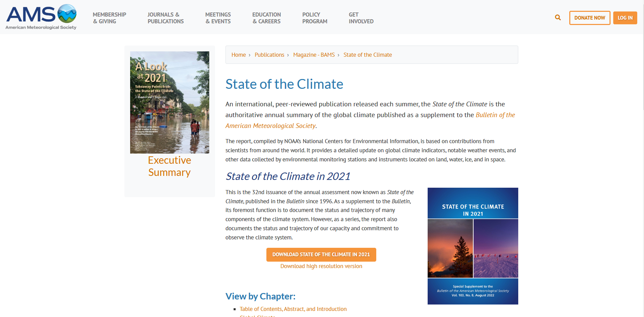644x317 pixels.
Task: Open Magazine - BAMS breadcrumb link
Action: pyautogui.click(x=314, y=55)
